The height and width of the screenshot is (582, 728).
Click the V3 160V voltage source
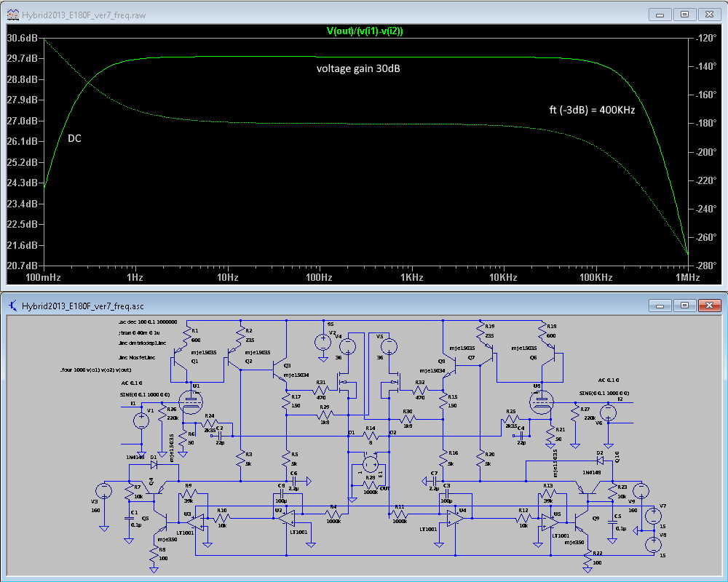pyautogui.click(x=105, y=490)
